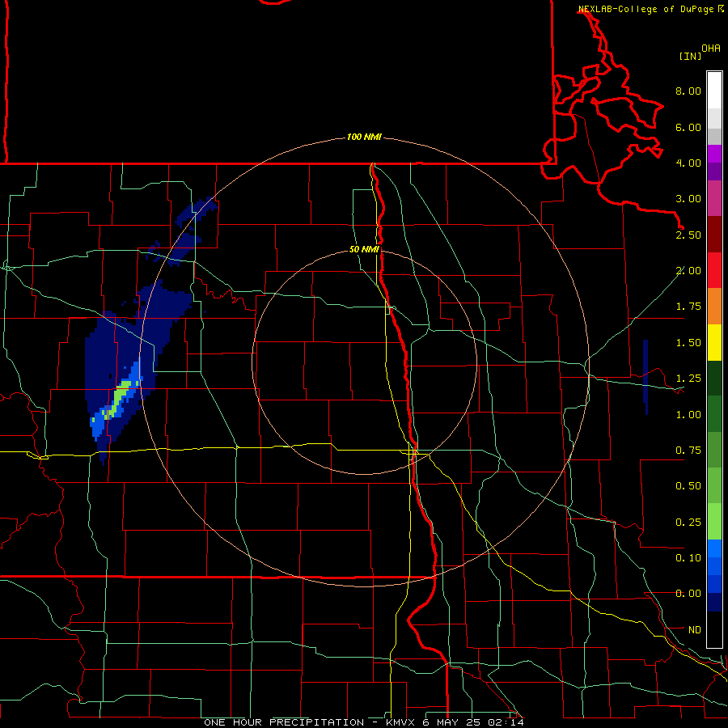
Task: Click the OHA product code label
Action: pyautogui.click(x=711, y=49)
